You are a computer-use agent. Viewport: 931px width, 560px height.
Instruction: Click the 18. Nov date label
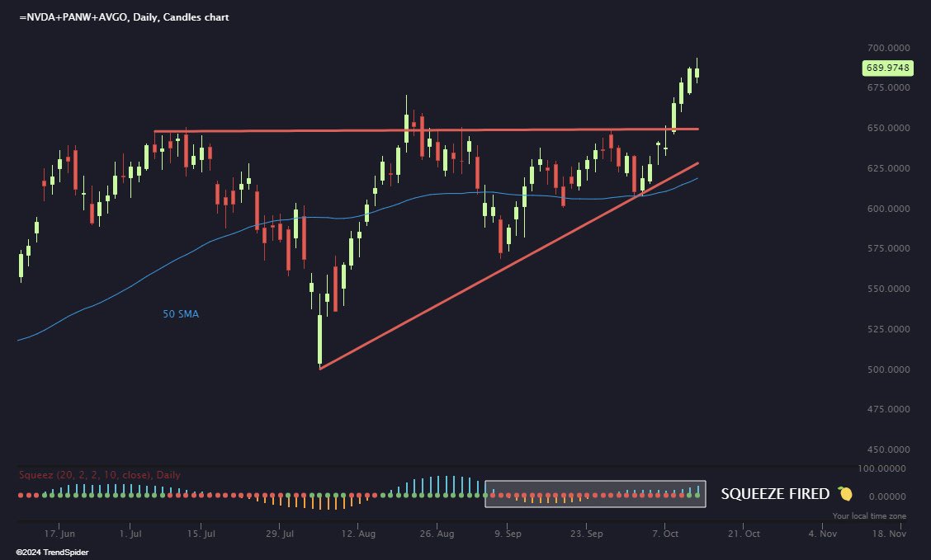[x=889, y=534]
